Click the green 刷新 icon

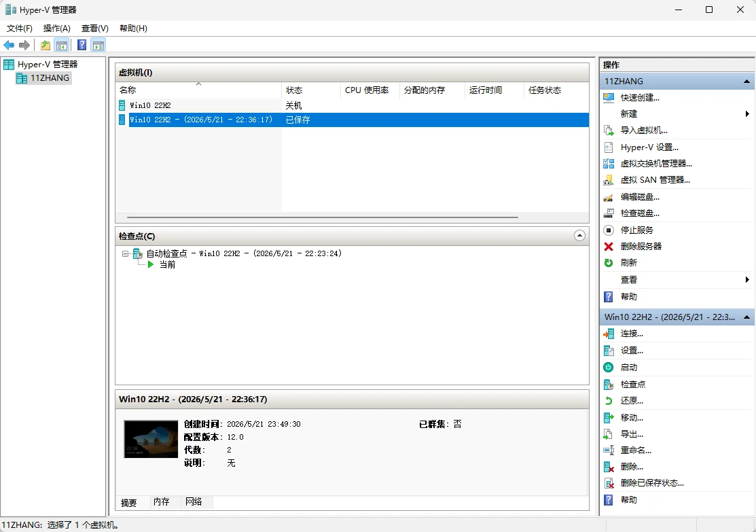coord(609,263)
